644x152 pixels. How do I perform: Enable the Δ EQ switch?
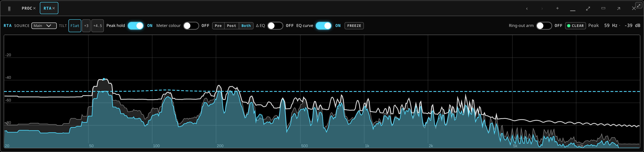(x=275, y=26)
